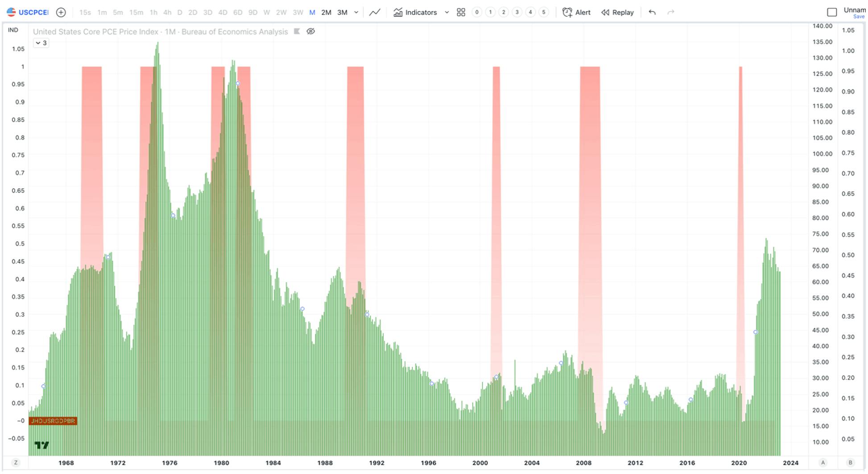
Task: Click the redo arrow icon
Action: click(x=671, y=12)
